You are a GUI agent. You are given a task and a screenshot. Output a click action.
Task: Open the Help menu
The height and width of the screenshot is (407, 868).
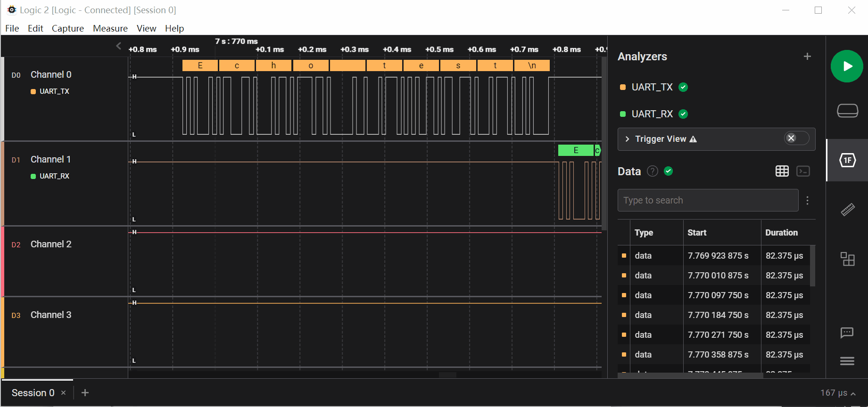pos(174,28)
